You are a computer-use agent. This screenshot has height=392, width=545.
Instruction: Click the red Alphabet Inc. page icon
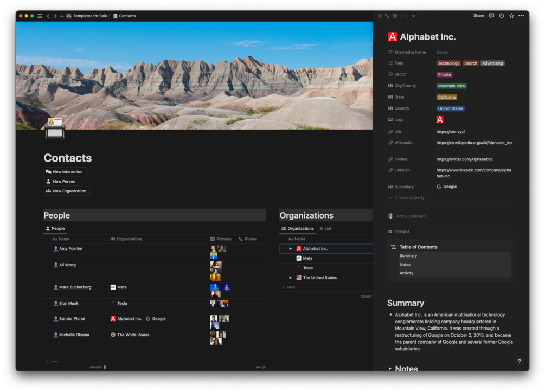(x=392, y=37)
